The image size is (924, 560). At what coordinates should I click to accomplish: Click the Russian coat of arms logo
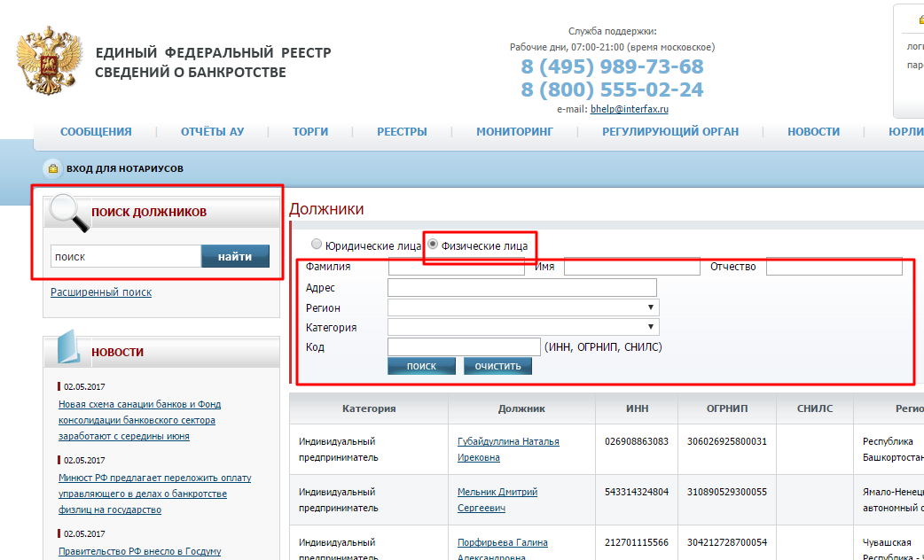pos(48,60)
